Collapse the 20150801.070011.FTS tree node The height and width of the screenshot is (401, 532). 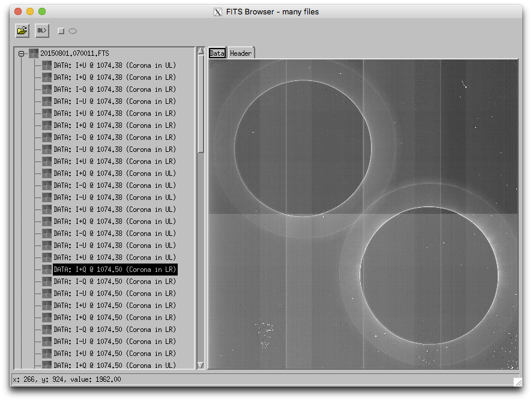[x=20, y=53]
